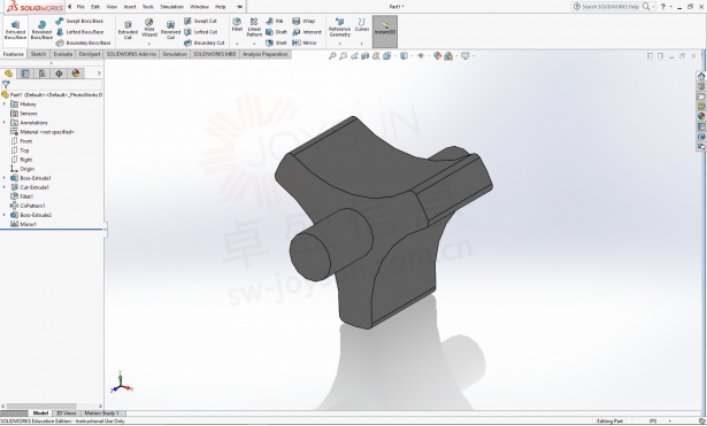
Task: Toggle the Instant3D mode button
Action: pos(384,29)
